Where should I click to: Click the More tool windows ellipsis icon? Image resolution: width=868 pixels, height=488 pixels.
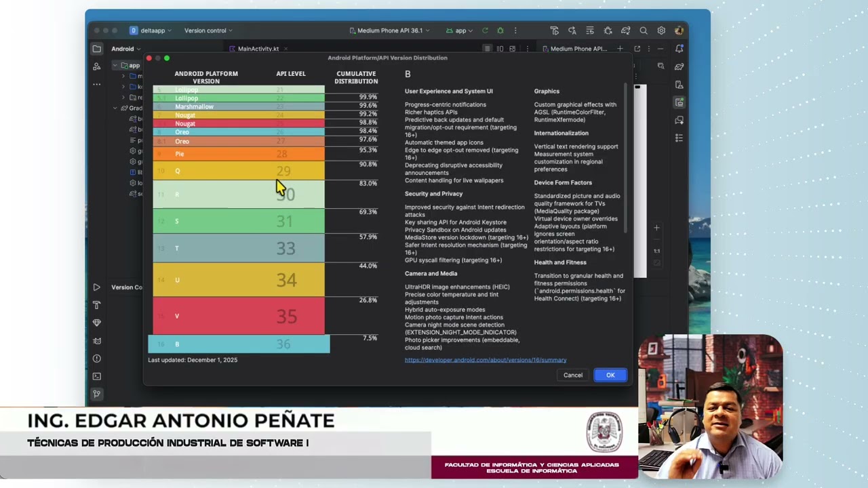tap(97, 84)
